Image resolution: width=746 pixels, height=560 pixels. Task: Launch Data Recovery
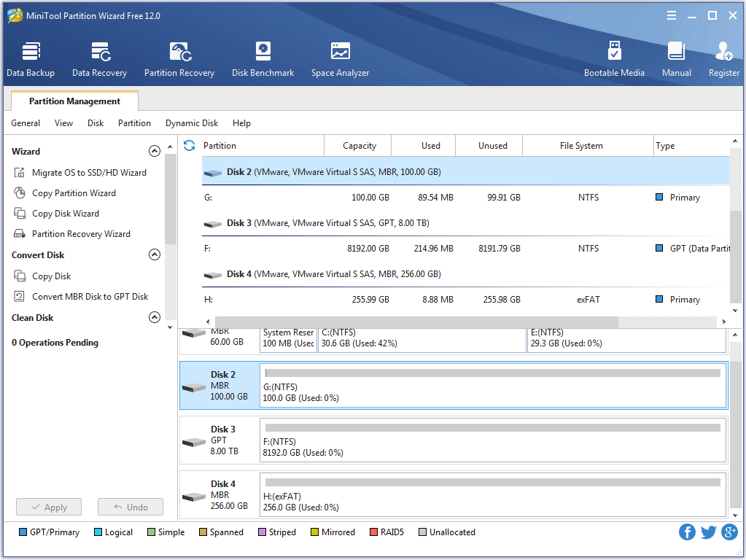tap(99, 59)
